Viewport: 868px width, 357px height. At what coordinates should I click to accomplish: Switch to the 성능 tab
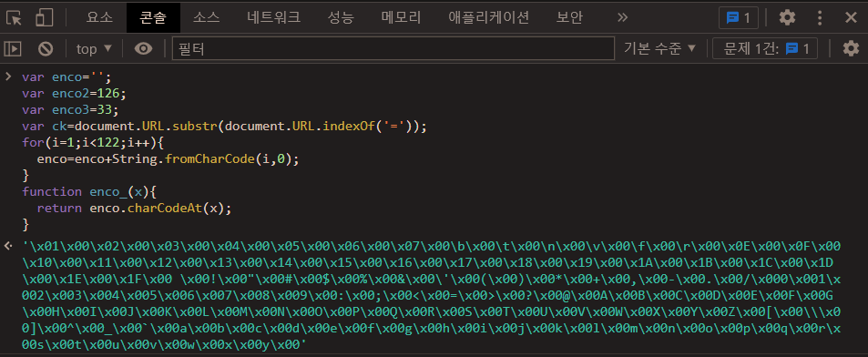pyautogui.click(x=341, y=17)
